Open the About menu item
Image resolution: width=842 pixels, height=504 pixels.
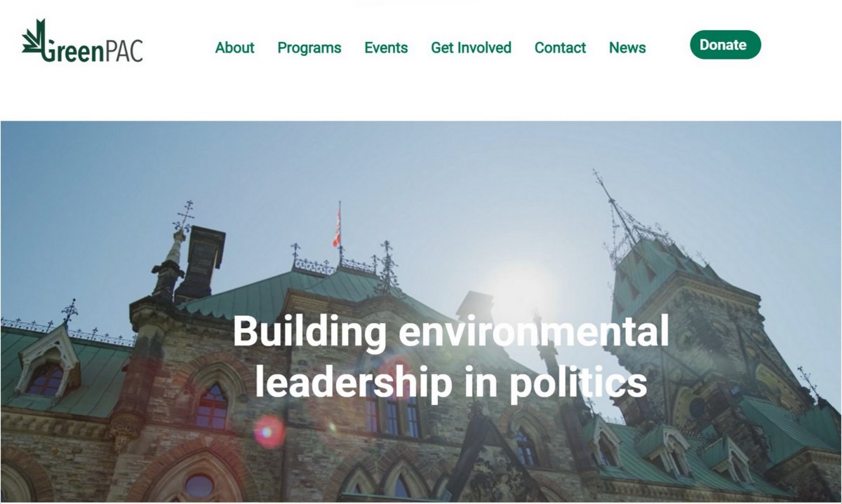[x=234, y=48]
